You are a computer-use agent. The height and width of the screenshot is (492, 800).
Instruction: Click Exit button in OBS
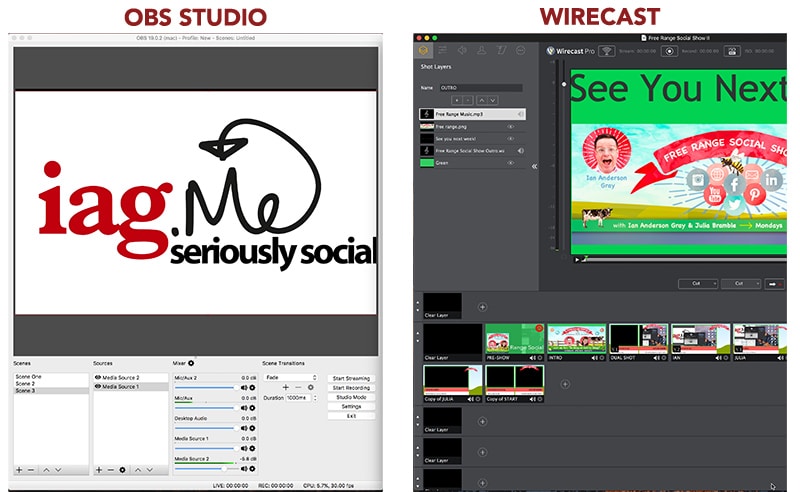(x=351, y=416)
